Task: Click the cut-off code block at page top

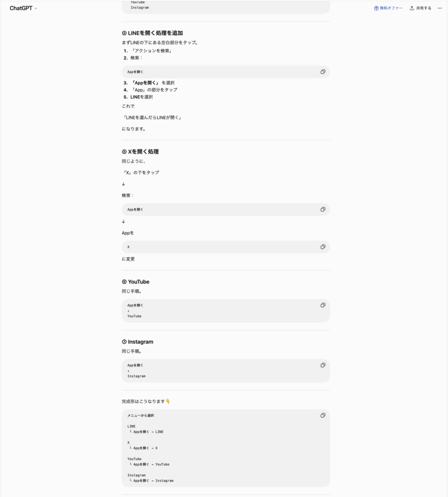Action: coord(226,7)
